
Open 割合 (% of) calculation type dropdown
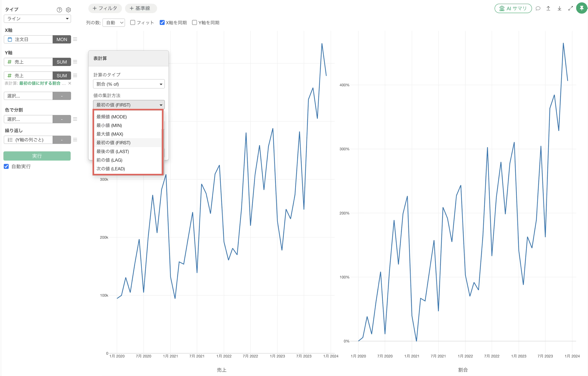[x=129, y=84]
